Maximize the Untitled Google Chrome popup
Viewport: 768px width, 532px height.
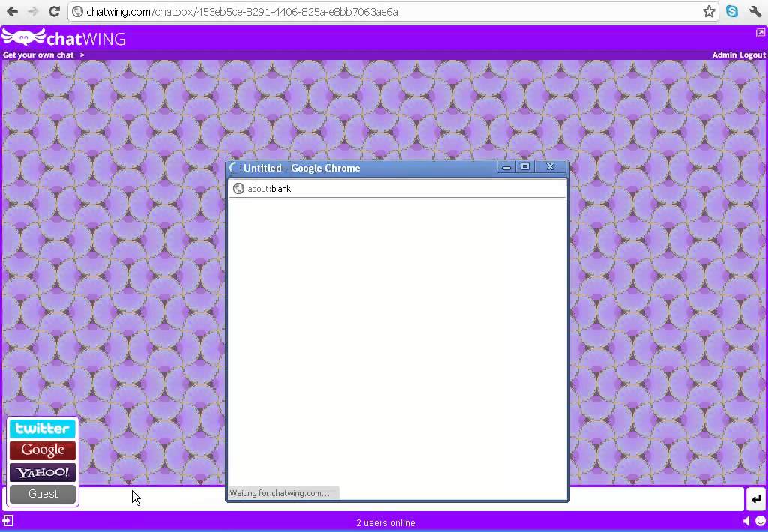click(x=525, y=167)
